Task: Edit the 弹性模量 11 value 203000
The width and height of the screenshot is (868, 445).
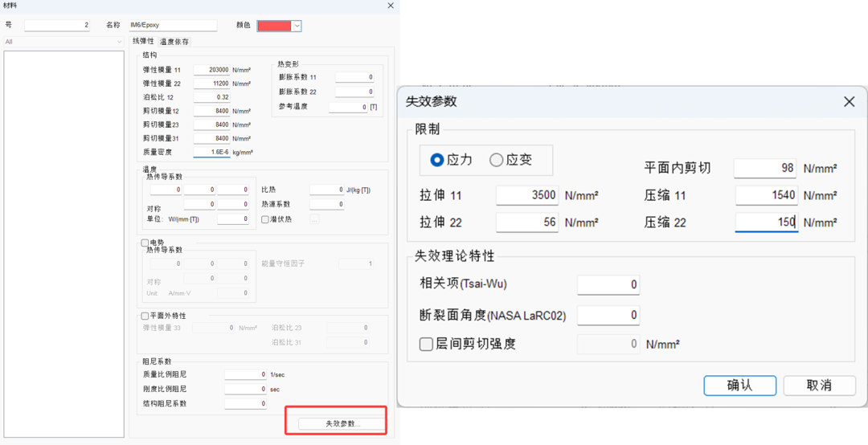Action: (x=211, y=70)
